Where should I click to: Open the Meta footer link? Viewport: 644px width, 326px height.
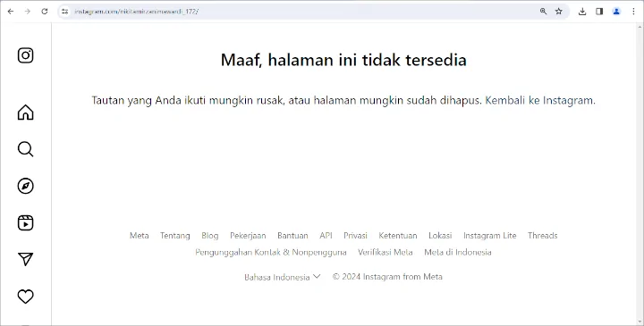click(140, 236)
